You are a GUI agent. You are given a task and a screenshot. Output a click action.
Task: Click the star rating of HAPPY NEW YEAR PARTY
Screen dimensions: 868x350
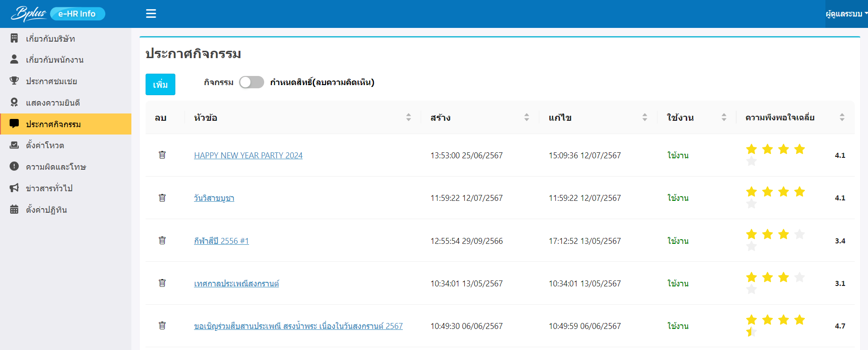point(776,155)
